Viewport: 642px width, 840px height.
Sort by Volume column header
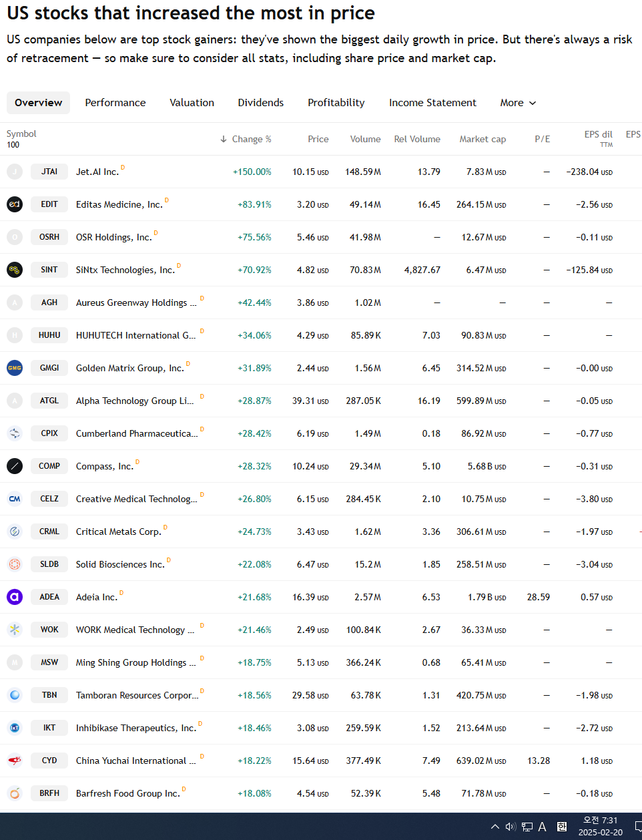tap(366, 139)
